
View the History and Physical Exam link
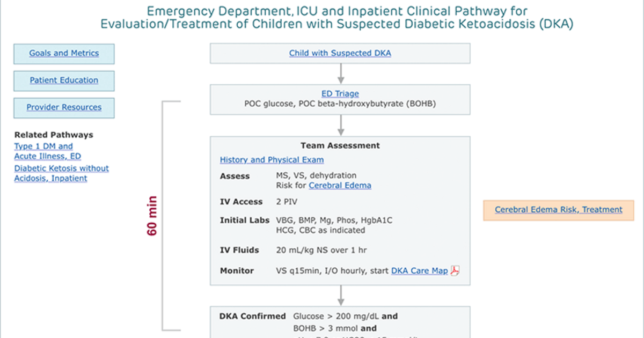(272, 160)
